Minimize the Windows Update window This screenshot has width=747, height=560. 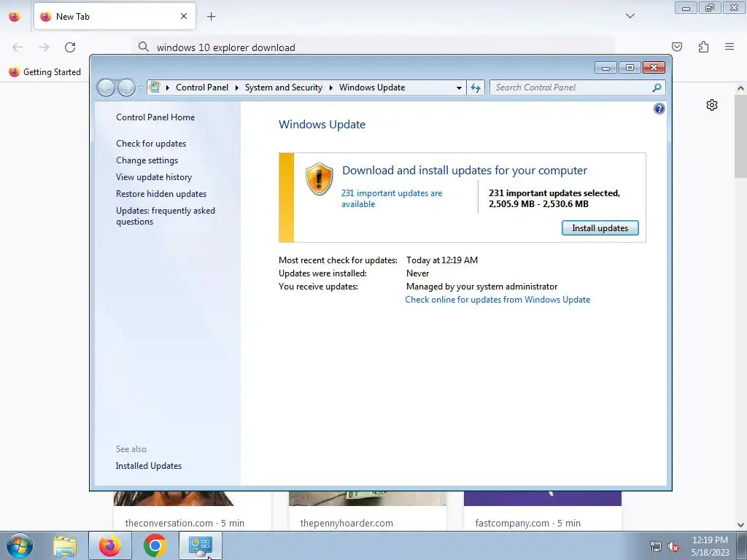coord(605,68)
